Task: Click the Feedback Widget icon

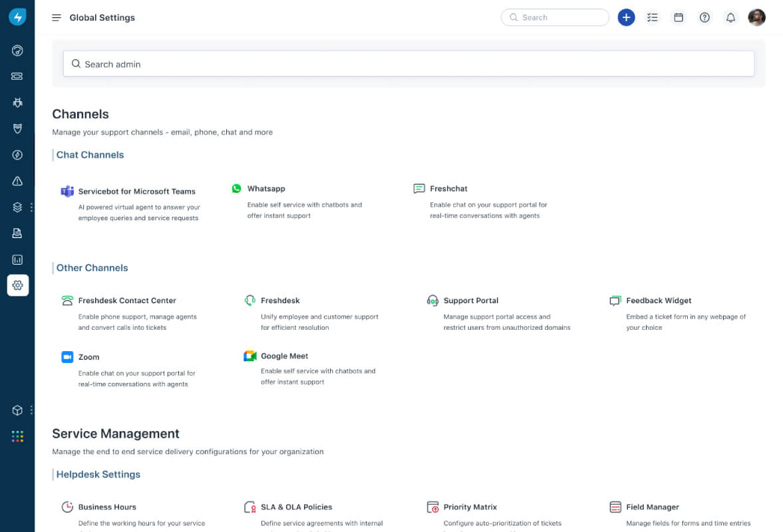Action: (x=615, y=301)
